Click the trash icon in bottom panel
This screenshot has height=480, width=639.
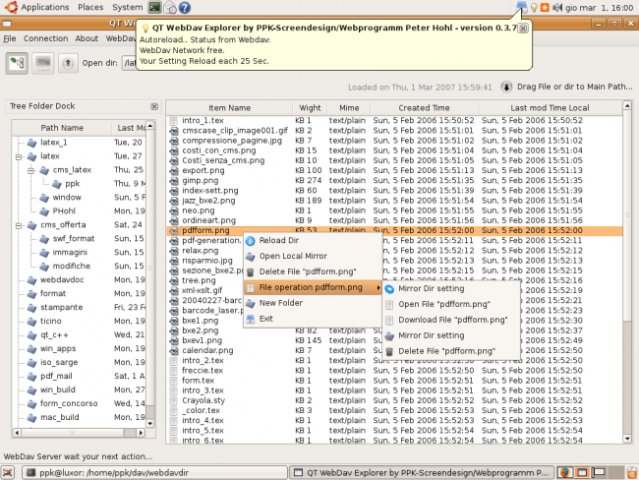(x=632, y=473)
